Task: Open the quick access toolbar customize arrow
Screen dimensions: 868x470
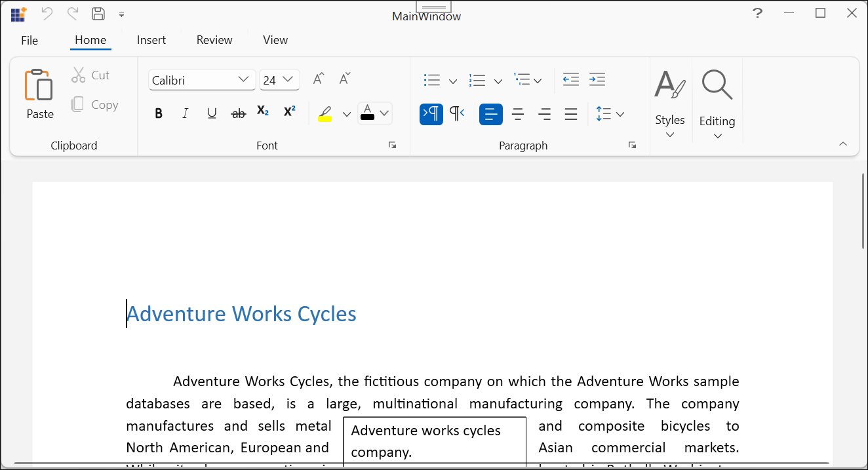Action: (122, 14)
